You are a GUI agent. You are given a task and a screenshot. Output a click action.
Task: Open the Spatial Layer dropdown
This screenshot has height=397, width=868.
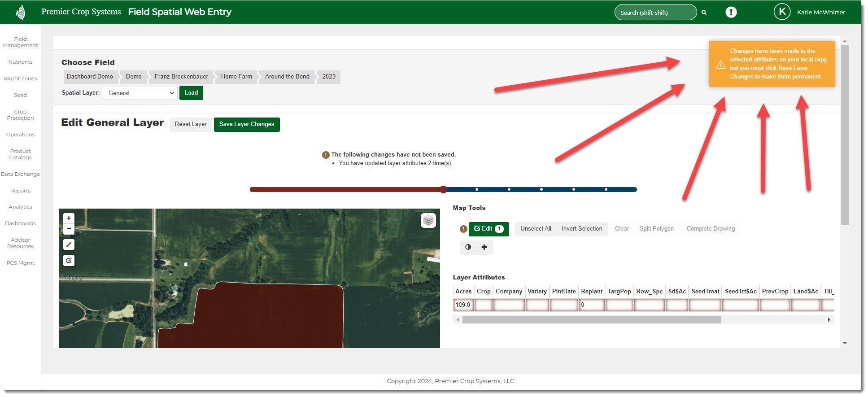pos(140,93)
